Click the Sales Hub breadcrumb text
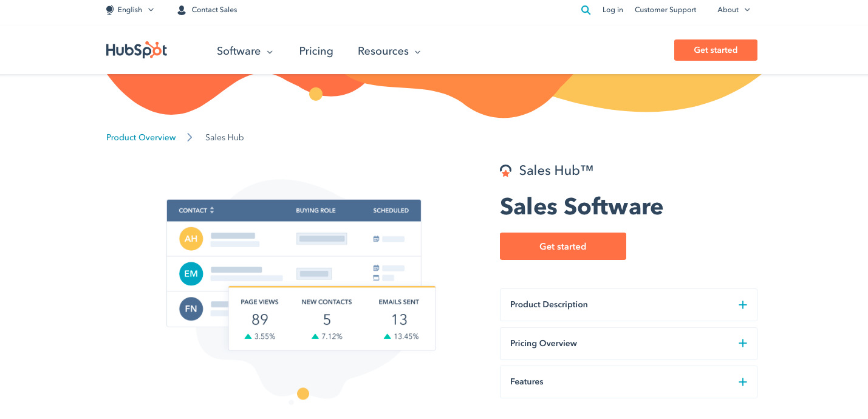868x419 pixels. pyautogui.click(x=224, y=137)
